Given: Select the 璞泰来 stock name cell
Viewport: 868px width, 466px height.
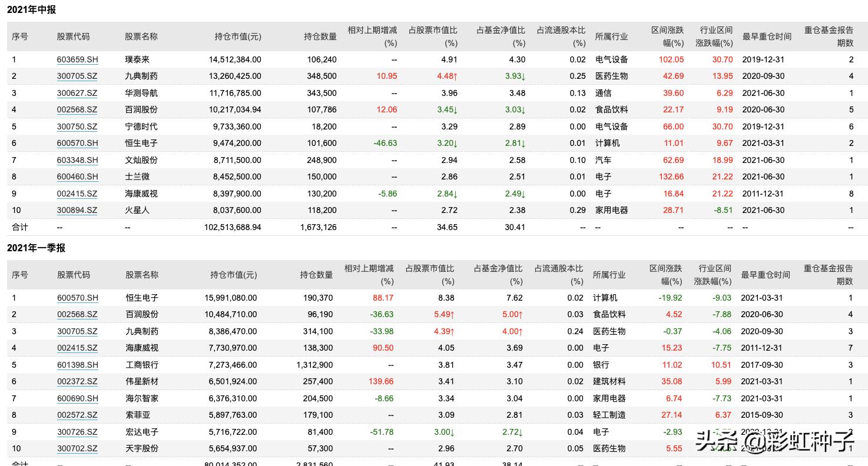Looking at the screenshot, I should point(137,59).
